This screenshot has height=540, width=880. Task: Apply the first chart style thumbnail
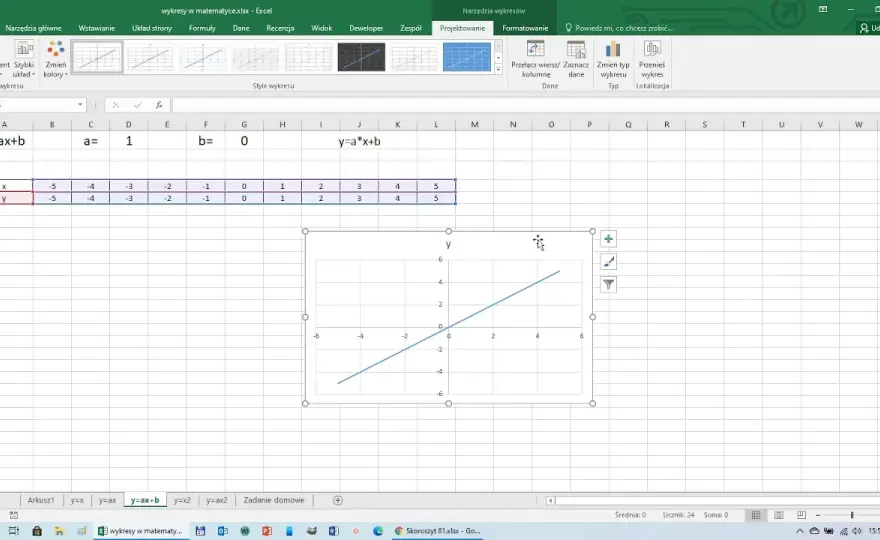click(97, 57)
